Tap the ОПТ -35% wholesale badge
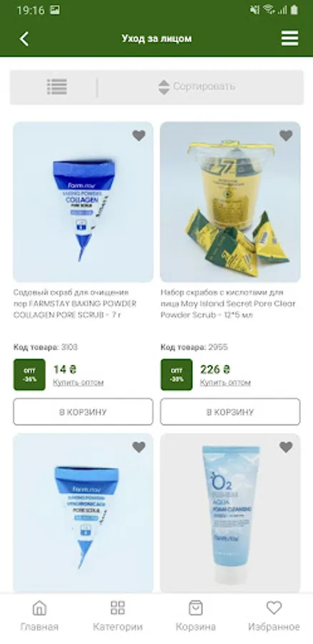Viewport: 313px width, 644px height. 29,374
